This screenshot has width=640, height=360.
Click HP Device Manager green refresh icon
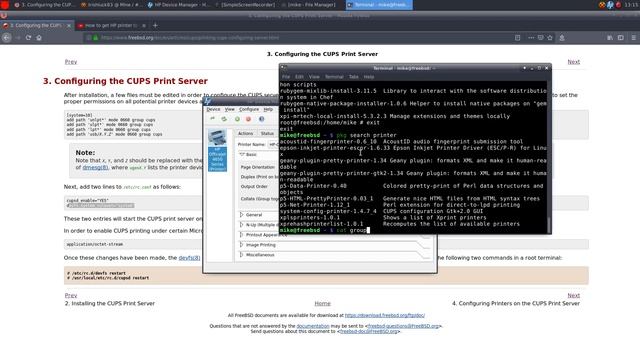tap(224, 119)
